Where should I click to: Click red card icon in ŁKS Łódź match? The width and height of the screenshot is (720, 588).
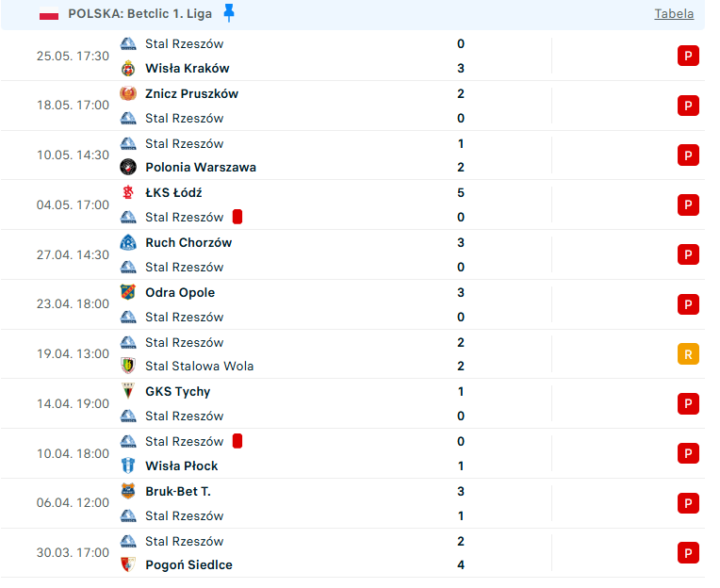coord(237,217)
